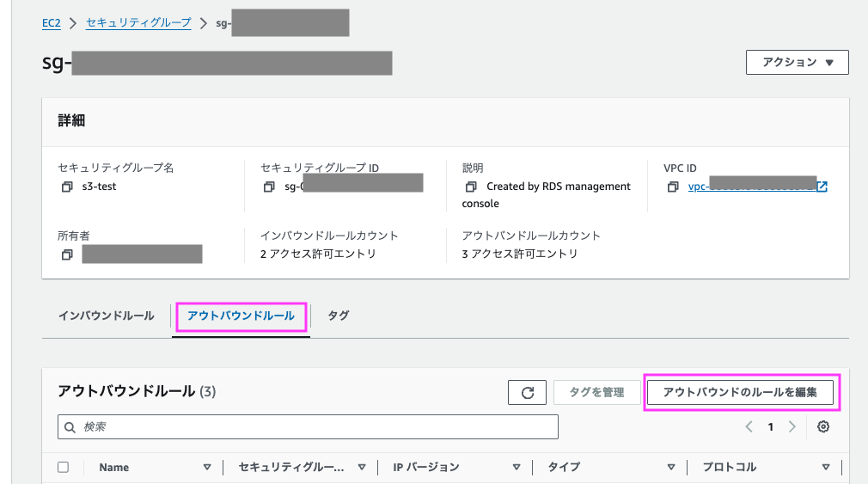Viewport: 868px width, 484px height.
Task: Go to EC2 breadcrumb link
Action: click(x=52, y=22)
